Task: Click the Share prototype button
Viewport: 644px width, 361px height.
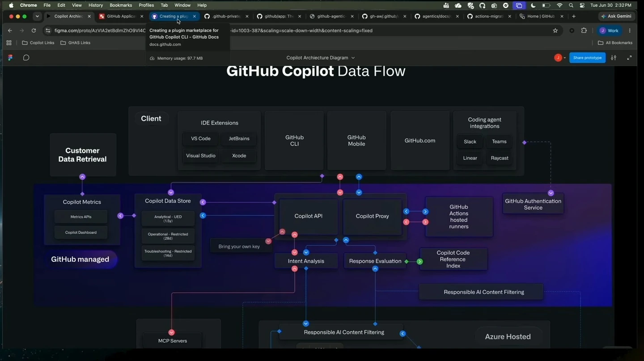Action: 587,58
